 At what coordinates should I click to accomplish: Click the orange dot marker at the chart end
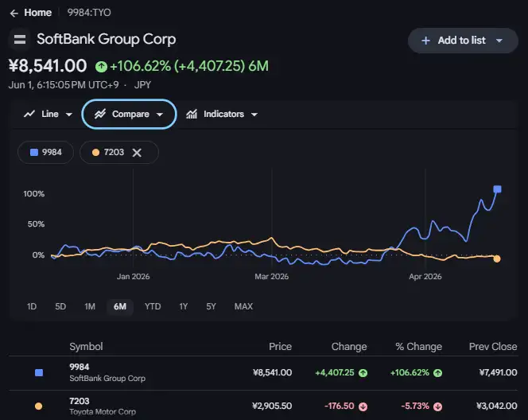tap(497, 259)
